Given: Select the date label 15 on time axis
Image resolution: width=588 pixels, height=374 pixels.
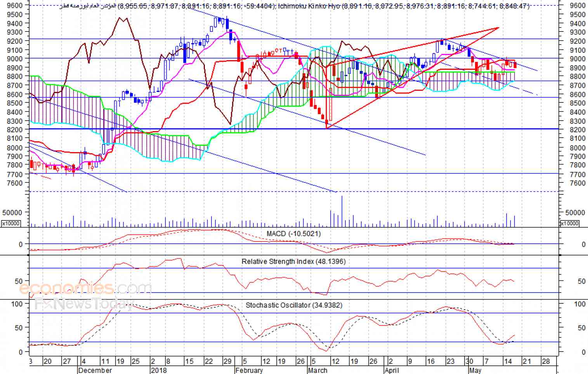Looking at the screenshot, I should [189, 361].
